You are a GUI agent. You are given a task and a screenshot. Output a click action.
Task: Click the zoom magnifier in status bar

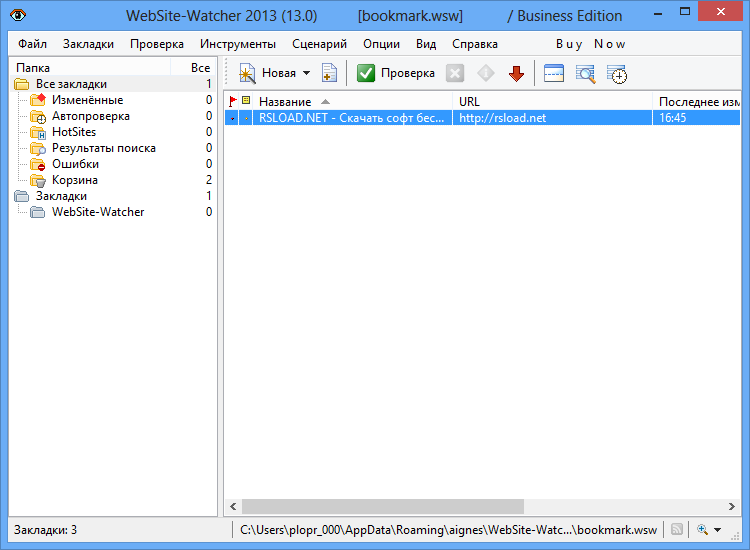(x=703, y=530)
